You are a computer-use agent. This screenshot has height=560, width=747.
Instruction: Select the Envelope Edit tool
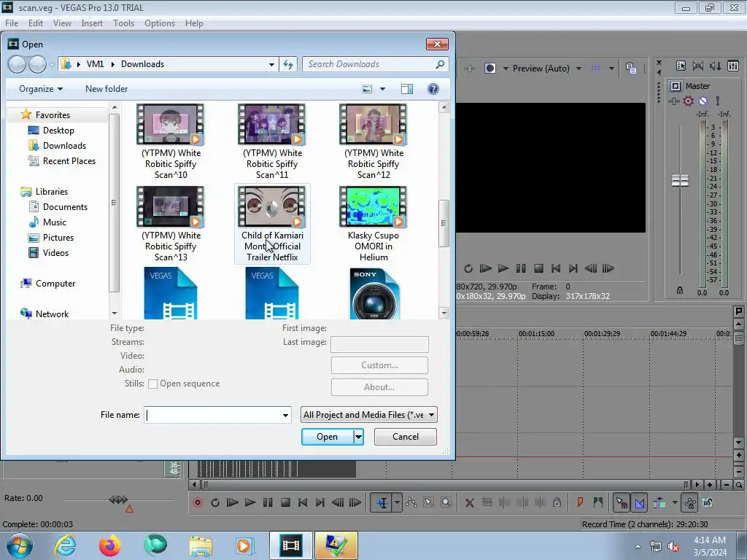point(411,502)
